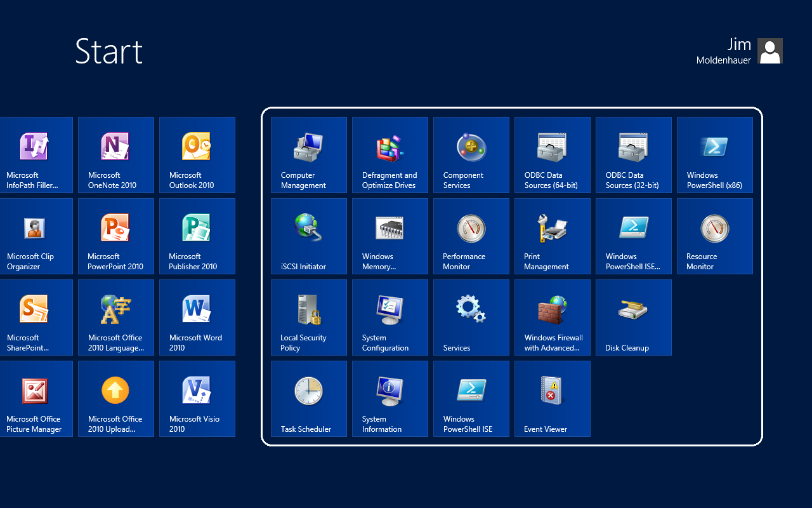Launch Disk Cleanup
The image size is (812, 508).
(x=634, y=317)
